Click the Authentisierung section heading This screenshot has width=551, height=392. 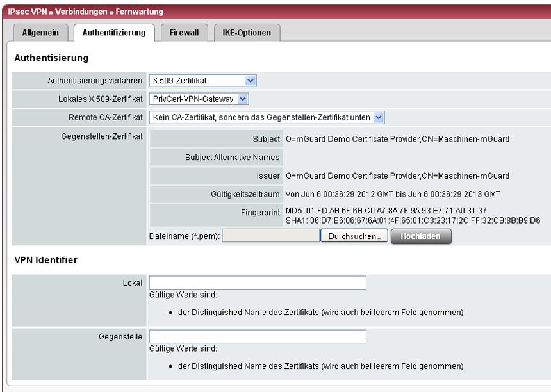[x=51, y=58]
